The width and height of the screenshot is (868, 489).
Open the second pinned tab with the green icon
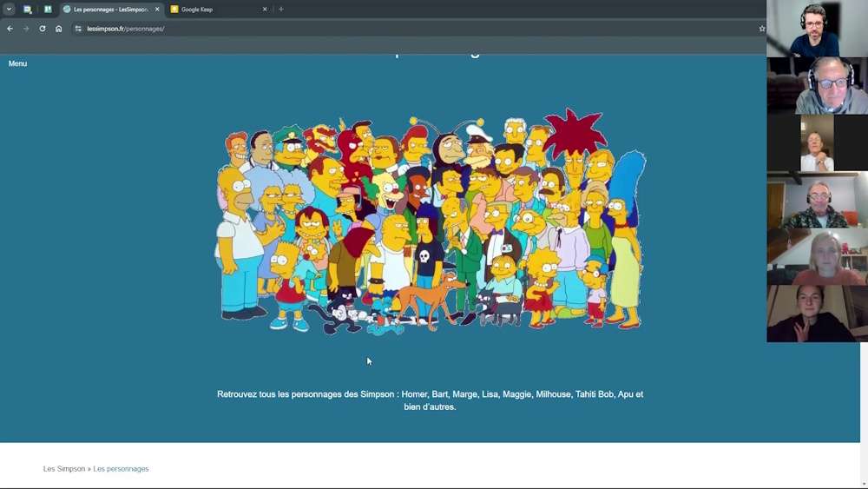pyautogui.click(x=48, y=9)
